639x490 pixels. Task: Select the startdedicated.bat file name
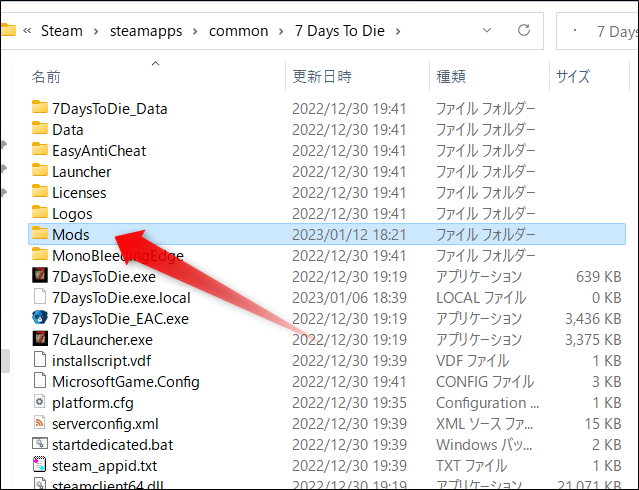pos(112,445)
